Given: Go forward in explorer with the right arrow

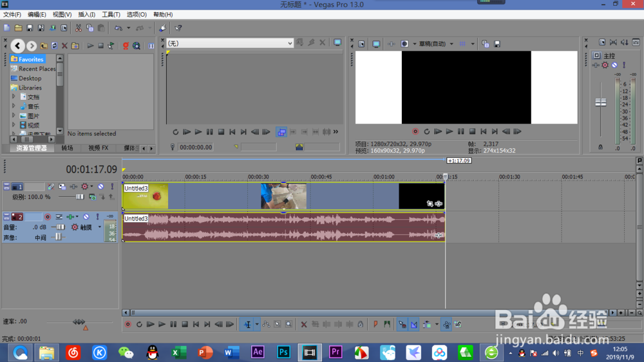Looking at the screenshot, I should 32,46.
